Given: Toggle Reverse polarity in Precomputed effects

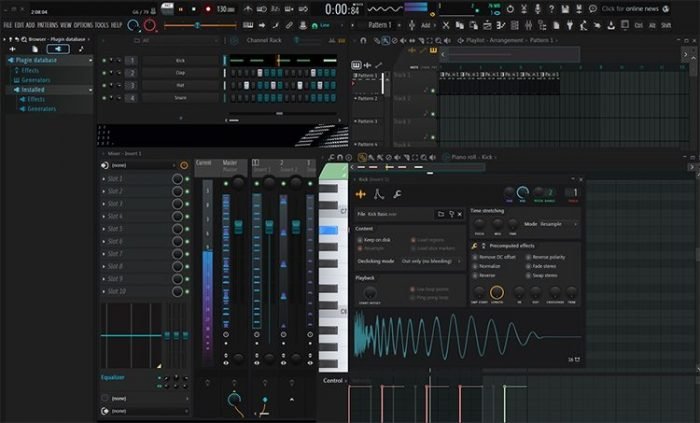Looking at the screenshot, I should pyautogui.click(x=527, y=256).
